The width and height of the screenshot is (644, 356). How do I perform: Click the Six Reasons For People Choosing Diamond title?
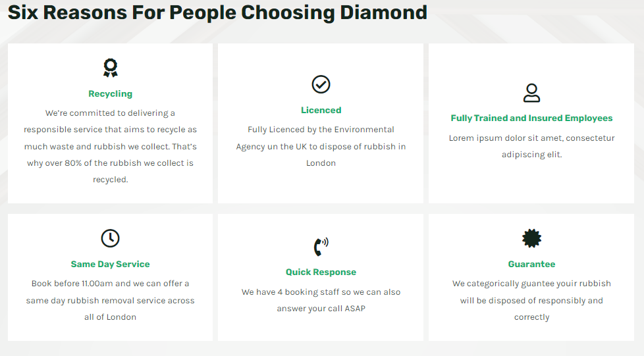pyautogui.click(x=217, y=13)
